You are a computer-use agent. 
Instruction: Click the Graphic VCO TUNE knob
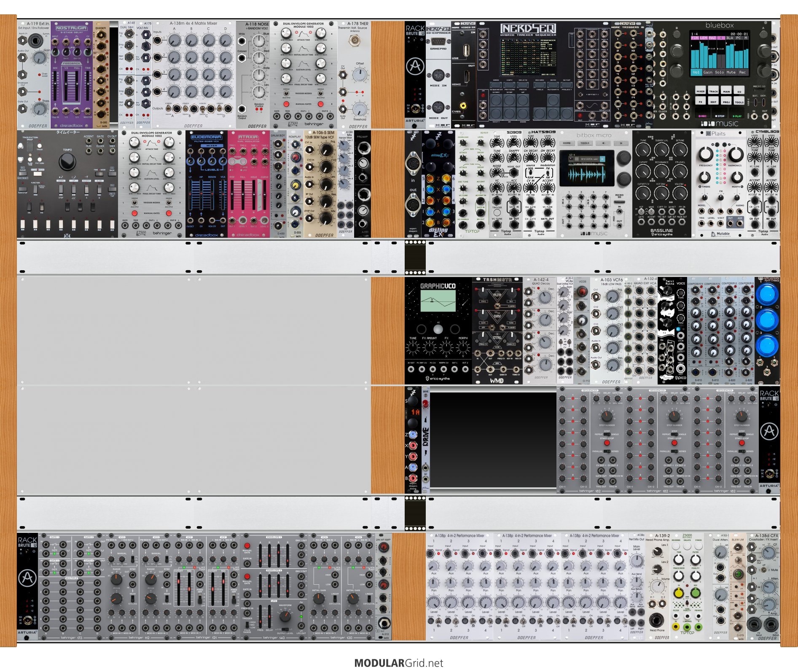412,347
